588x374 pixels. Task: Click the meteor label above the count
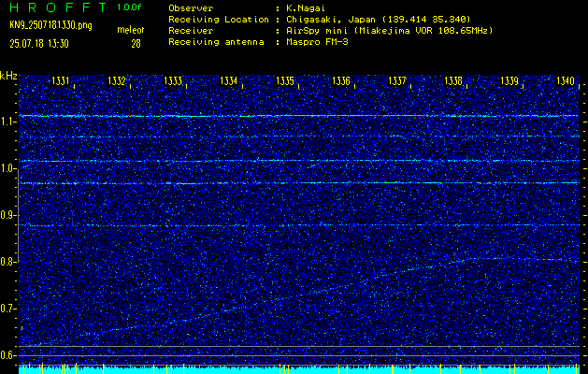[x=131, y=30]
